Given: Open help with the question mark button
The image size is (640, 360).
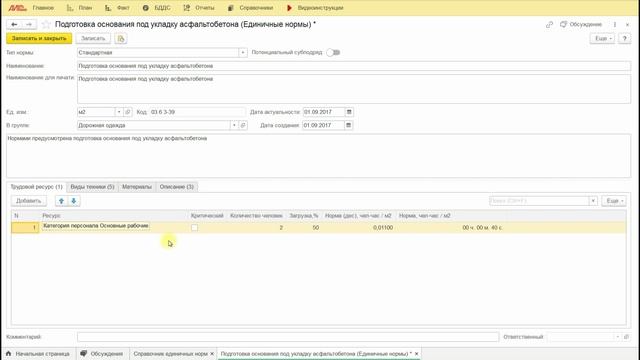Looking at the screenshot, I should click(x=624, y=38).
